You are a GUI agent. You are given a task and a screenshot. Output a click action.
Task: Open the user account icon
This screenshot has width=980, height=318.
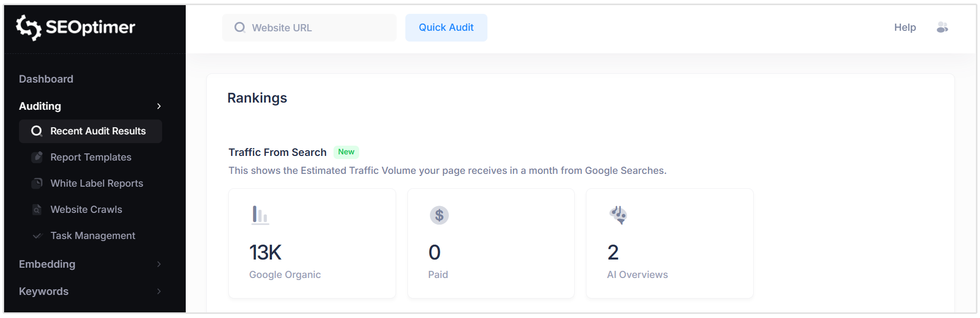click(x=942, y=27)
